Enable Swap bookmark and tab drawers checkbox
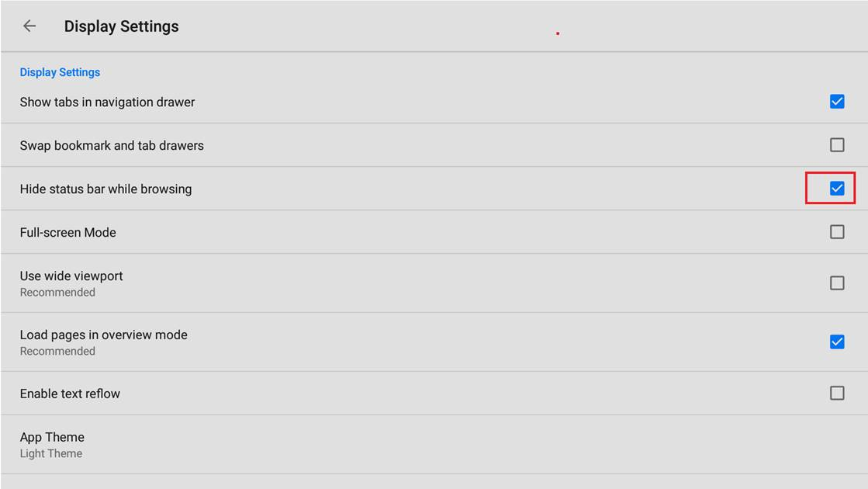 point(836,145)
